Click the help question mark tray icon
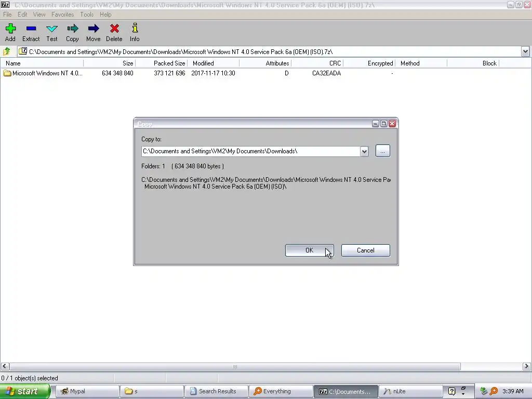This screenshot has height=399, width=532. [451, 391]
